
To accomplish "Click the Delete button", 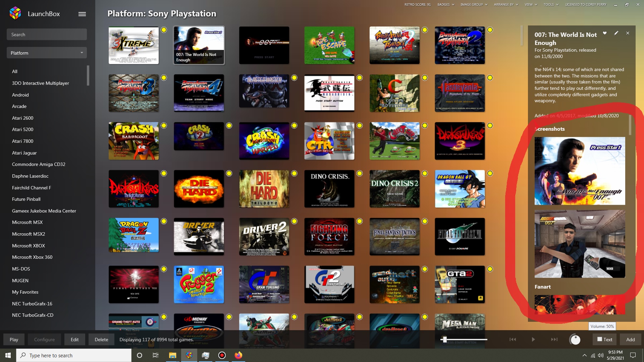I will click(x=101, y=340).
